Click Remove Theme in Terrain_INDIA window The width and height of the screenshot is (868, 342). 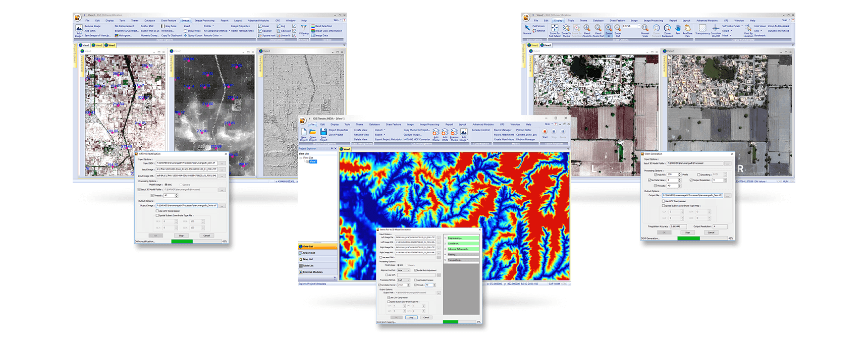pyautogui.click(x=454, y=134)
